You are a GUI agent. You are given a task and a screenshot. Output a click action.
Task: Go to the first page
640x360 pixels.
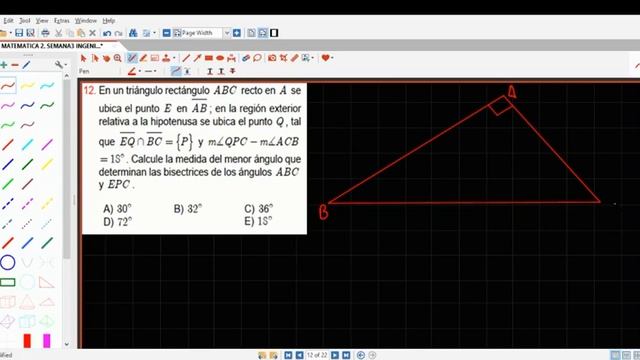tap(288, 355)
